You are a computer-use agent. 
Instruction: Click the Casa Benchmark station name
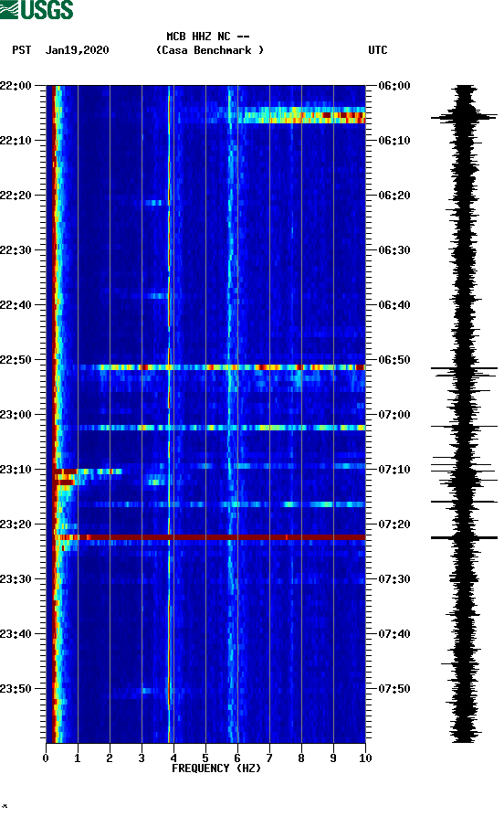pyautogui.click(x=210, y=50)
